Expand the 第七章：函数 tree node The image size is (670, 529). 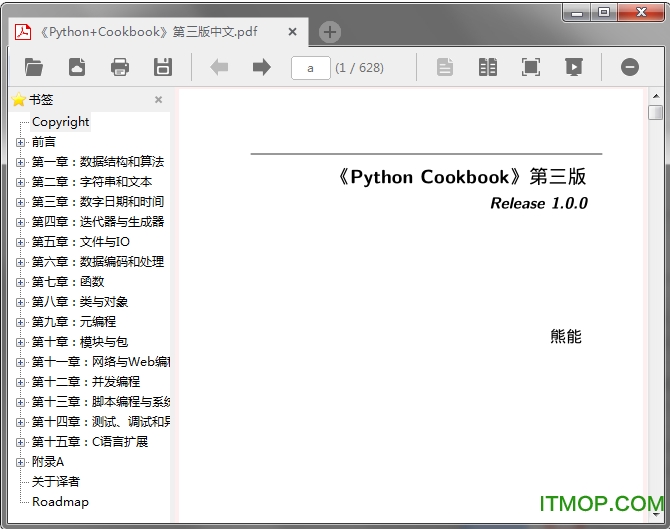21,282
